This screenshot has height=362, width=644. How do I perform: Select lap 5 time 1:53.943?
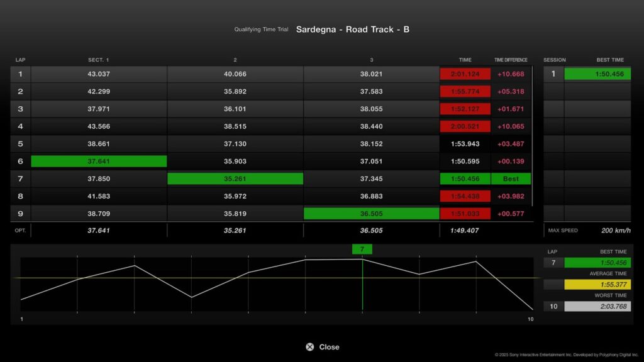click(x=465, y=144)
